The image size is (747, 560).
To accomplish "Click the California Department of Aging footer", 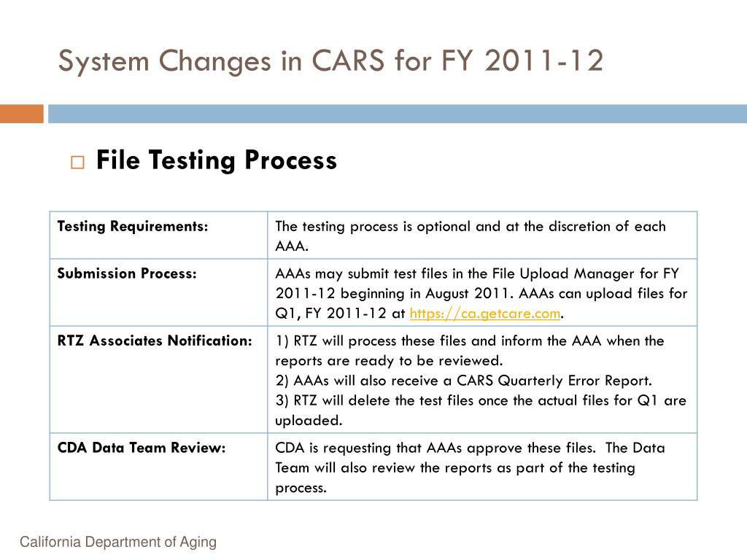I will click(x=118, y=542).
